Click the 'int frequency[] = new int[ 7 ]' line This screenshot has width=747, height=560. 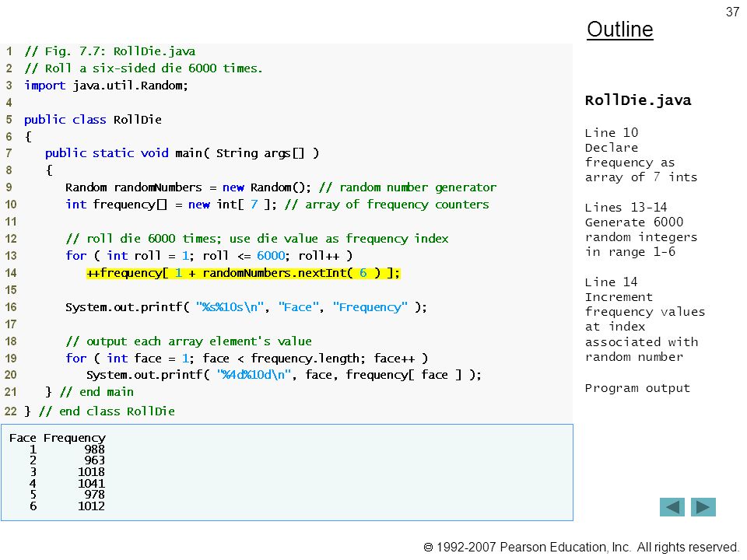tap(277, 205)
